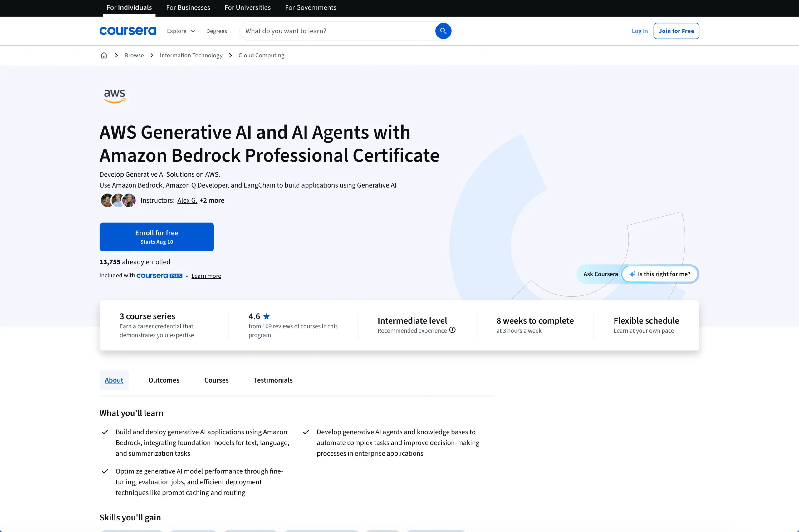The width and height of the screenshot is (799, 532).
Task: Click the blue search magnifier button
Action: (x=443, y=31)
